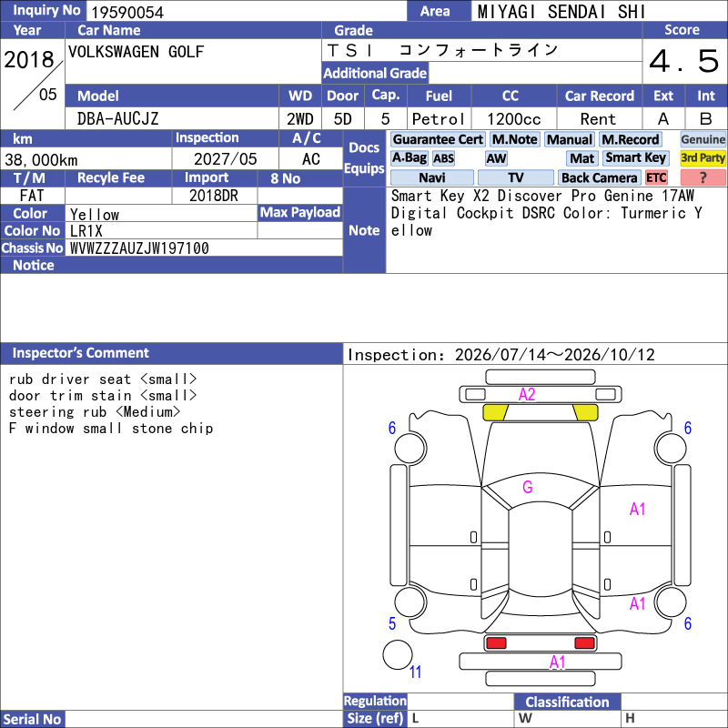728x728 pixels.
Task: Click the mileage value 38,000km
Action: (41, 160)
